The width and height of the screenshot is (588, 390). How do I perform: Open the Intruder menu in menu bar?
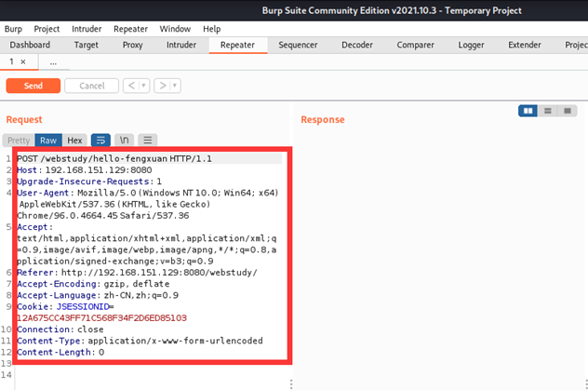point(87,29)
